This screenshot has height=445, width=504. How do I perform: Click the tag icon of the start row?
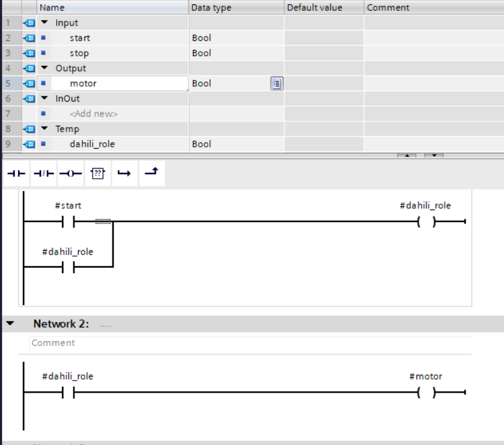point(29,38)
